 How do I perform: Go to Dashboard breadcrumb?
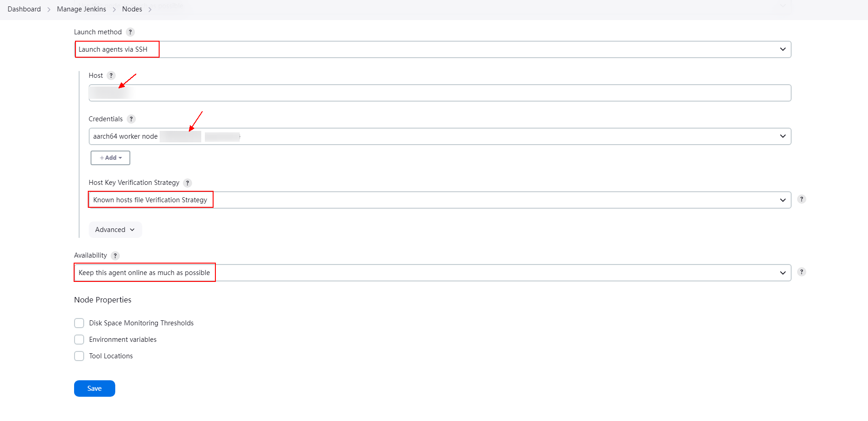[24, 9]
